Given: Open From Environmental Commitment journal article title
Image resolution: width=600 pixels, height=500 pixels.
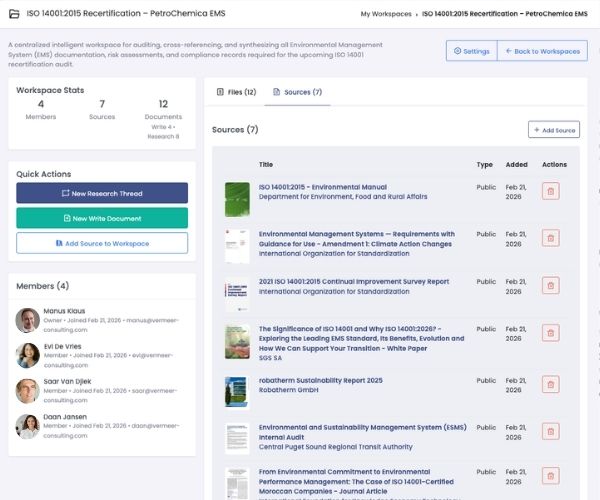Looking at the screenshot, I should pos(356,482).
